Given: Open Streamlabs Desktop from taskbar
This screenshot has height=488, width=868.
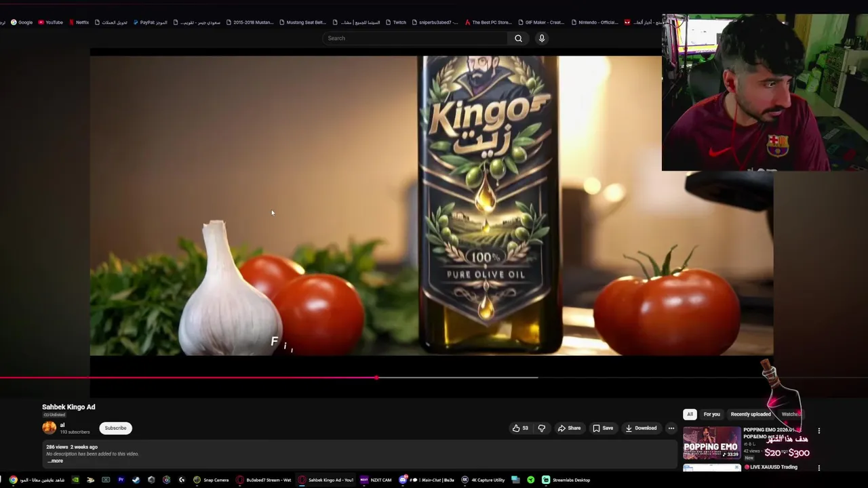Looking at the screenshot, I should [x=566, y=480].
